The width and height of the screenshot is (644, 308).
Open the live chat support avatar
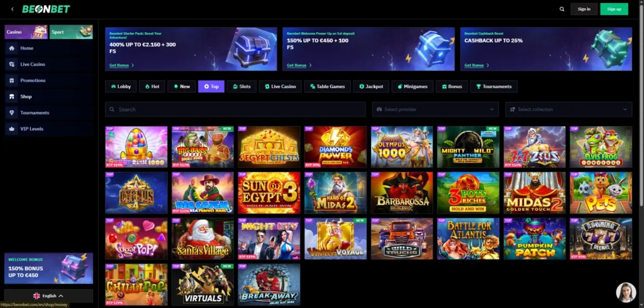[x=626, y=292]
